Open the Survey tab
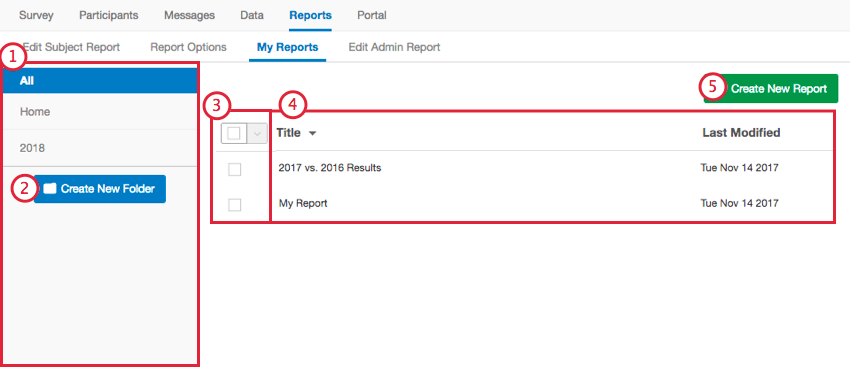 click(36, 15)
